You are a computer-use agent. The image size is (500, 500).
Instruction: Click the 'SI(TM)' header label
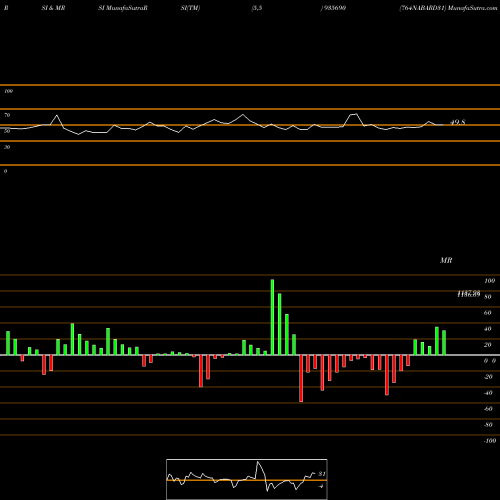190,8
